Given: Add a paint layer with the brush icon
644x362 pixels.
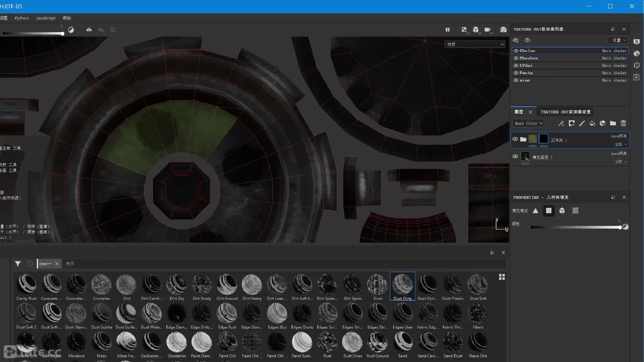Looking at the screenshot, I should tap(582, 123).
